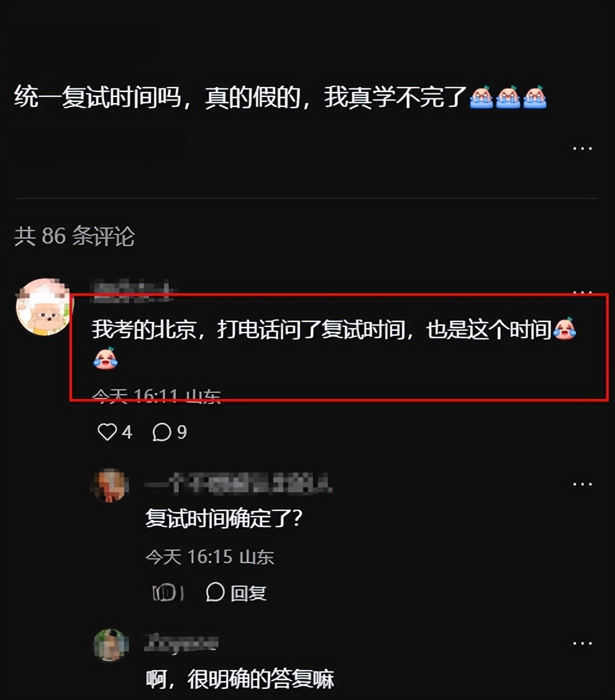615x700 pixels.
Task: Open the post's three-dot options menu
Action: pos(582,148)
